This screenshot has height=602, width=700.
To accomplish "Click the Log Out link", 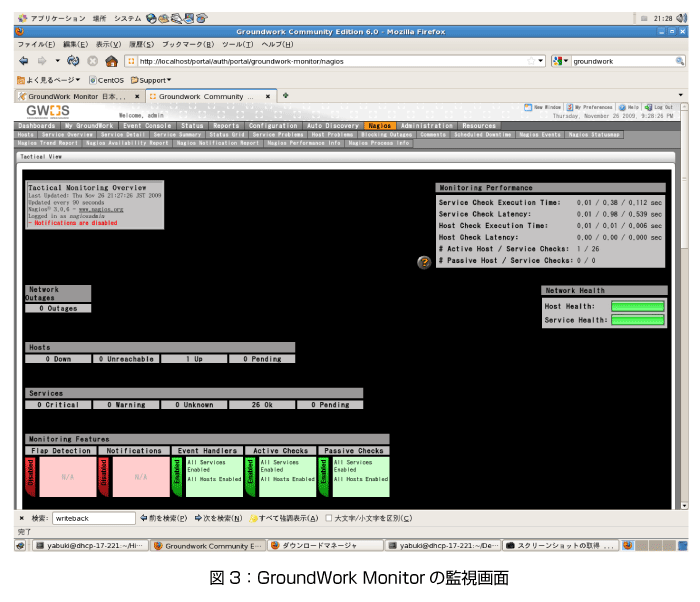I will point(659,107).
